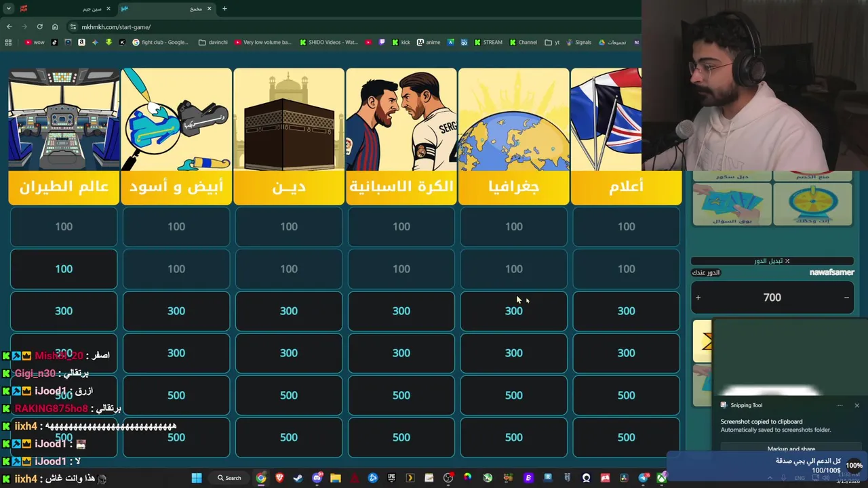
Task: Open Brave browser from taskbar
Action: coord(279,478)
